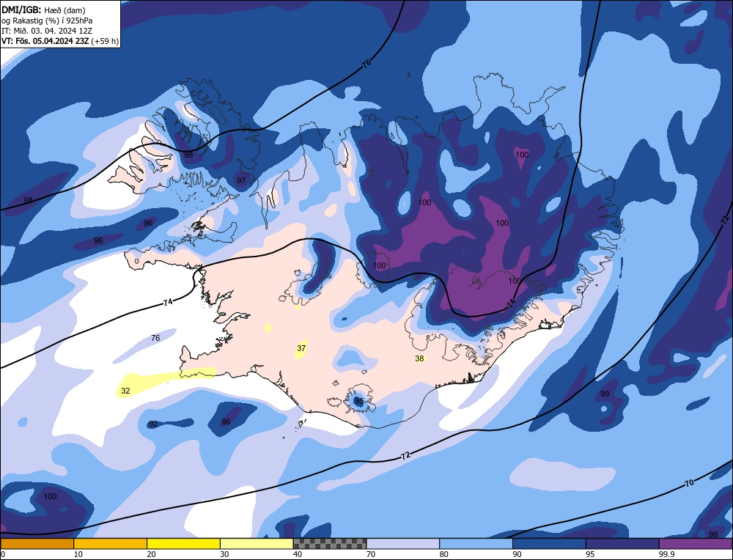Click the '20' legend scale label
Viewport: 733px width, 560px height.
152,554
